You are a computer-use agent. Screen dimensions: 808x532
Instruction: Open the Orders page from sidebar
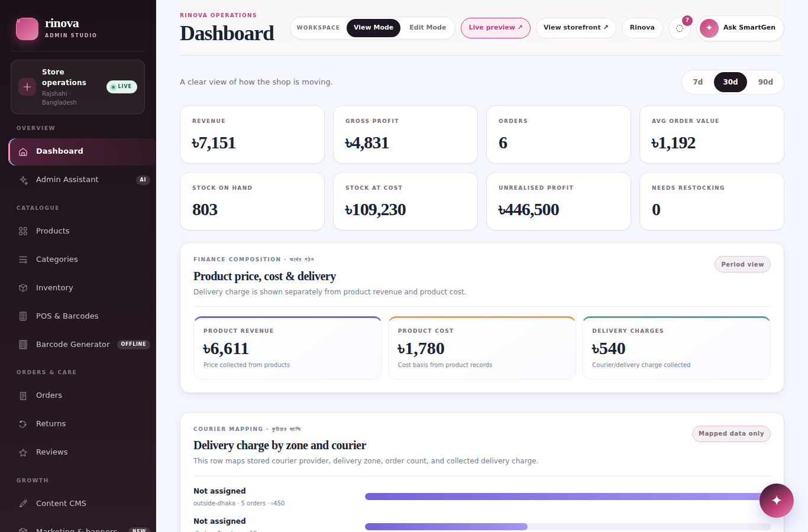pyautogui.click(x=82, y=395)
